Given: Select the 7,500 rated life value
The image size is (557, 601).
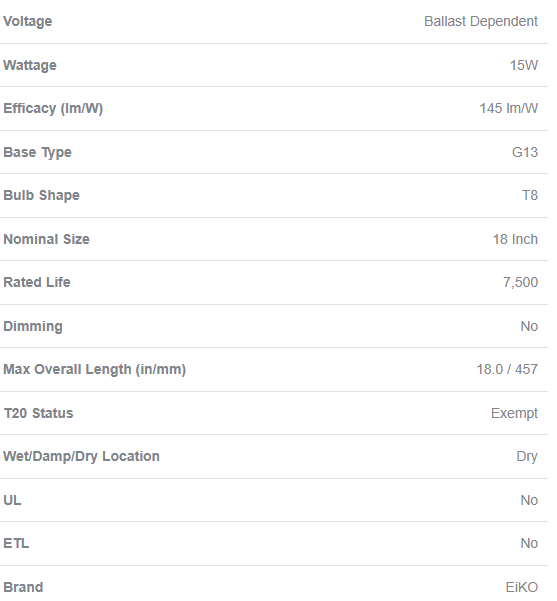Looking at the screenshot, I should click(520, 283).
